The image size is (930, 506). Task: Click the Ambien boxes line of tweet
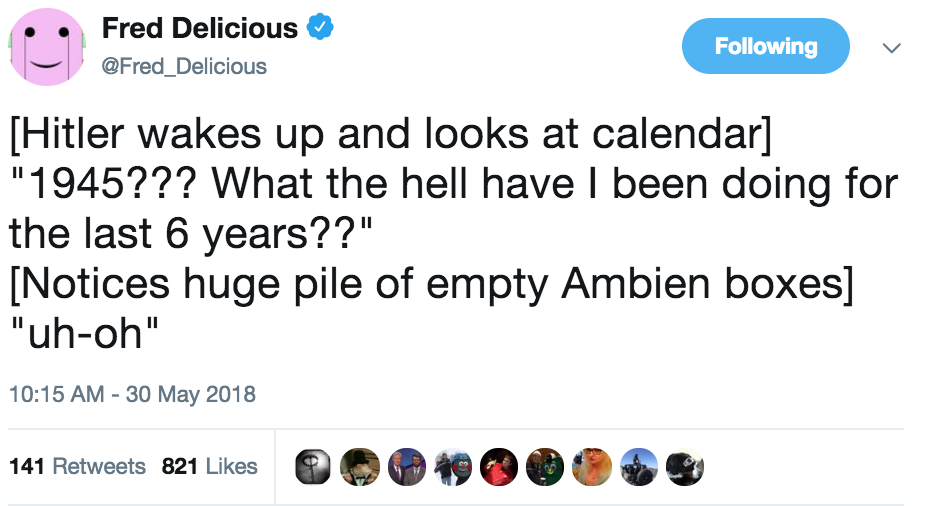pos(430,288)
